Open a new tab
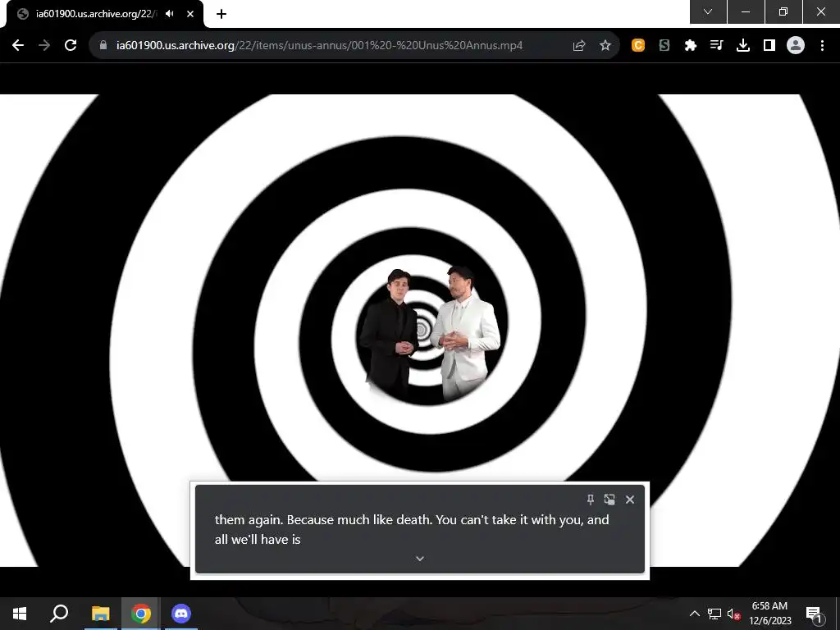This screenshot has width=840, height=630. [221, 14]
